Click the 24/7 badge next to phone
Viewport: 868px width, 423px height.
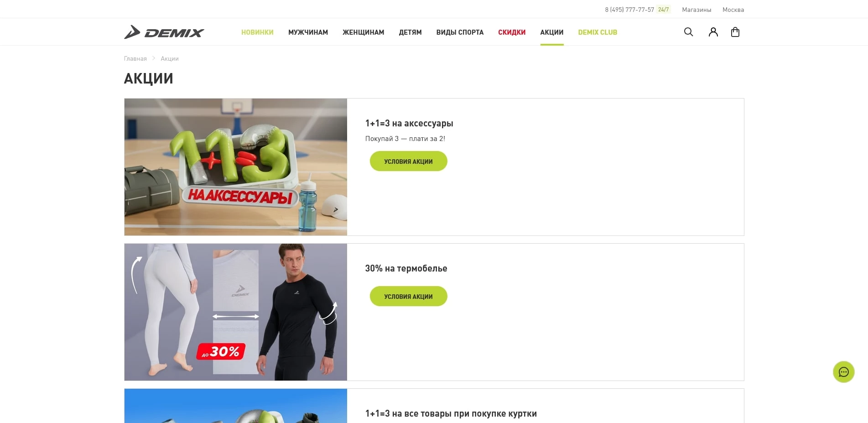click(664, 10)
